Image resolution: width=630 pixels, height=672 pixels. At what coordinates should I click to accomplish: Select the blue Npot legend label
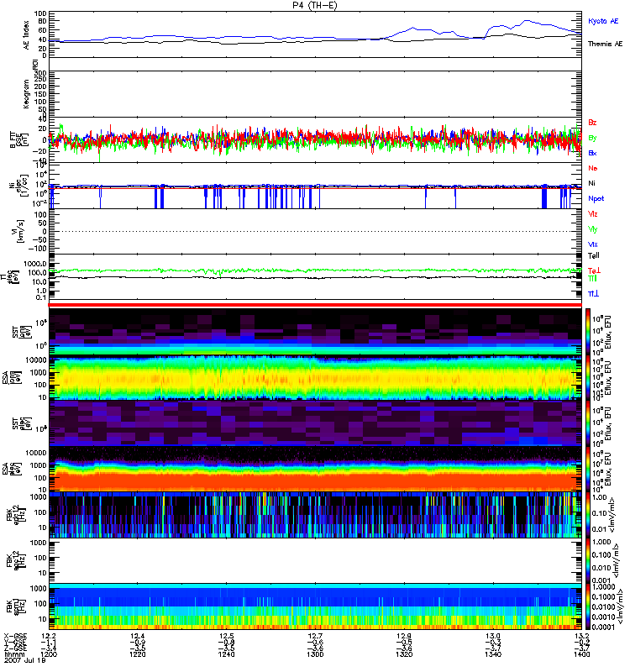tap(596, 199)
